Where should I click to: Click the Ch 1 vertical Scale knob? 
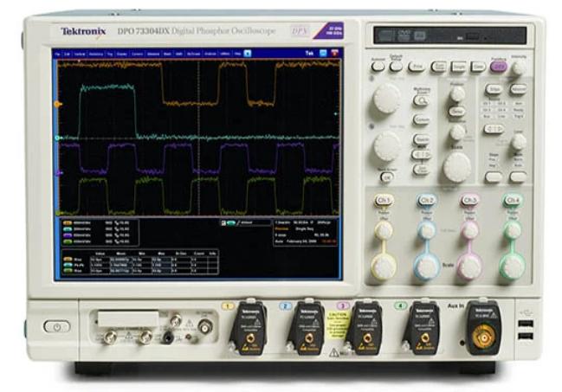(x=384, y=266)
